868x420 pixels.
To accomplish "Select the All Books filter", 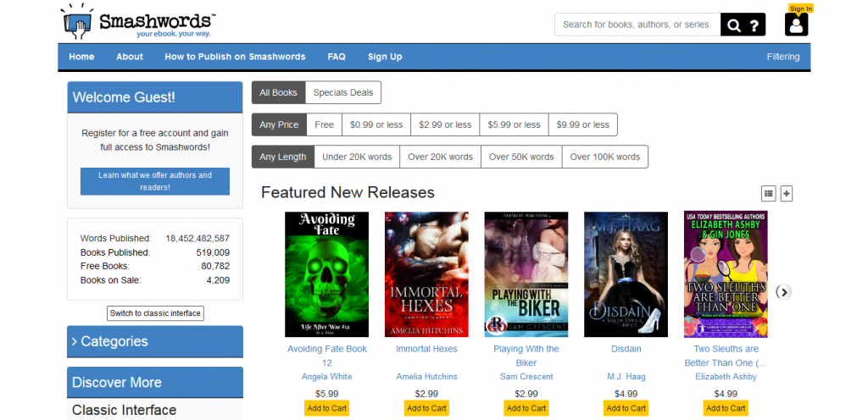I will (x=278, y=92).
